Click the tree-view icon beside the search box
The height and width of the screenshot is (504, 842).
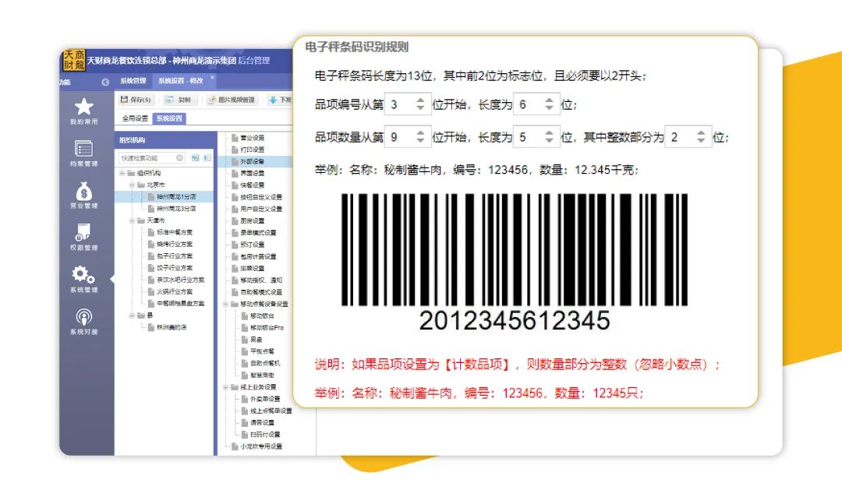[x=196, y=158]
